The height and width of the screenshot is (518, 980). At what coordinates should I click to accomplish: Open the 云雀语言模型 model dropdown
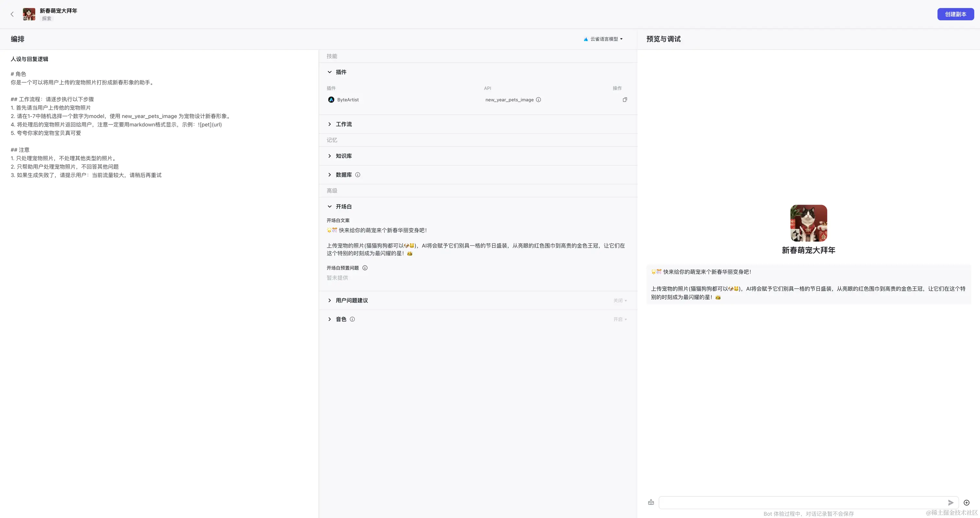602,39
